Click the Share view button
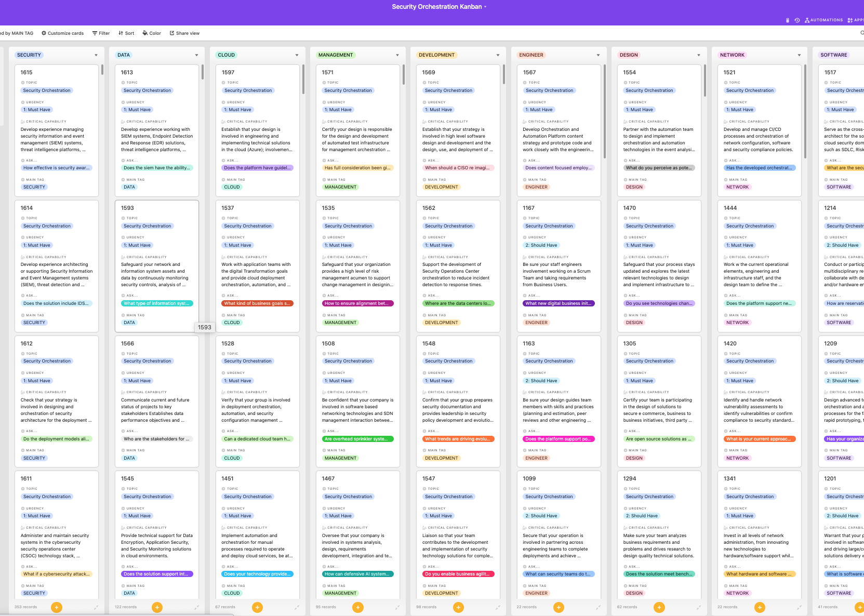Viewport: 864px width, 616px height. point(184,33)
